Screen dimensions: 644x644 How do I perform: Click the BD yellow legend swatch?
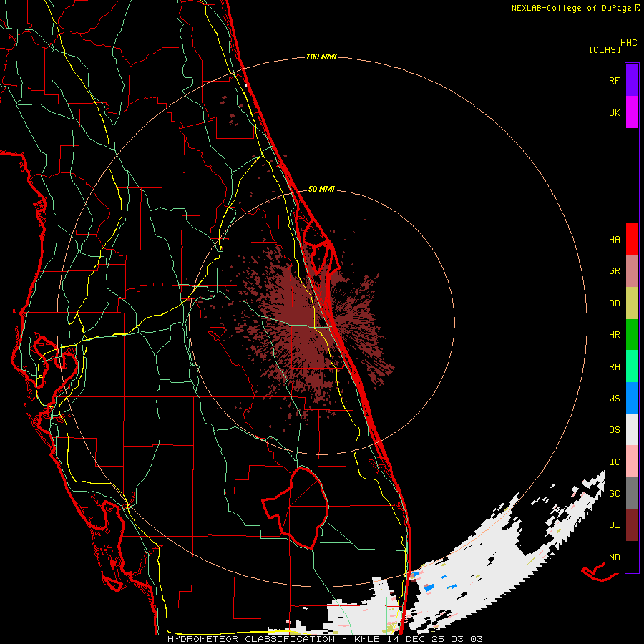click(632, 303)
